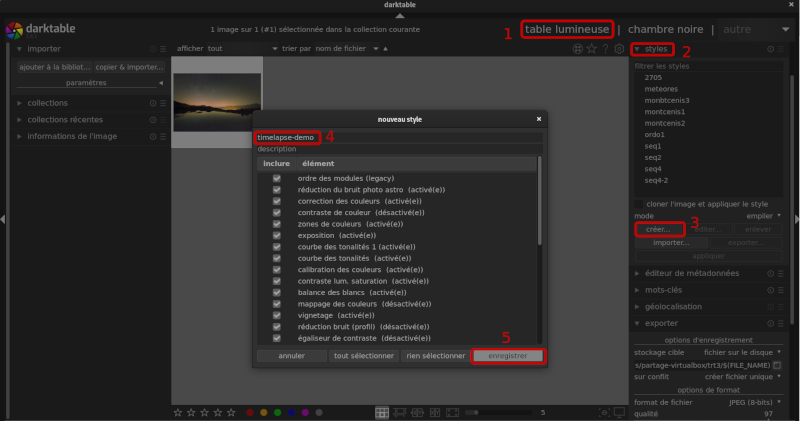800x421 pixels.
Task: Apply green color label
Action: pyautogui.click(x=278, y=412)
